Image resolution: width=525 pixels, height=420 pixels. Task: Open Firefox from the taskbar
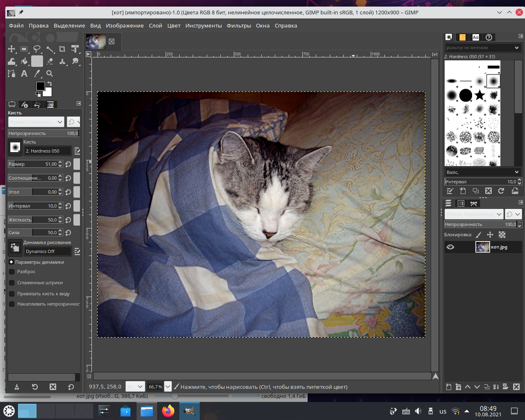point(168,411)
